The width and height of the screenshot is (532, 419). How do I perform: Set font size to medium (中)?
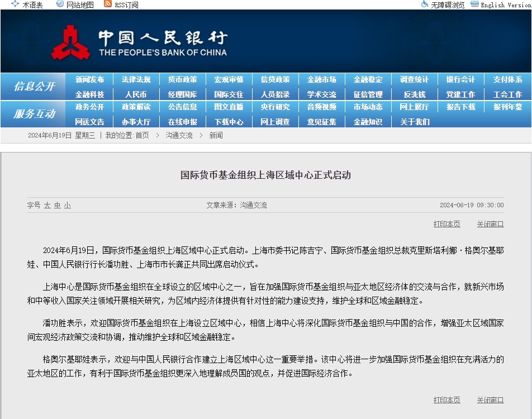(x=57, y=205)
